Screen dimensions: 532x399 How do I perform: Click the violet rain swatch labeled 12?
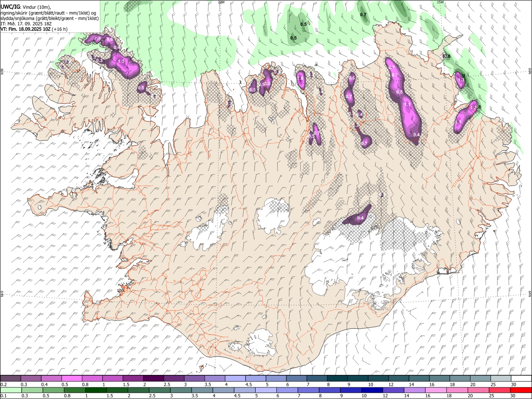394,390
